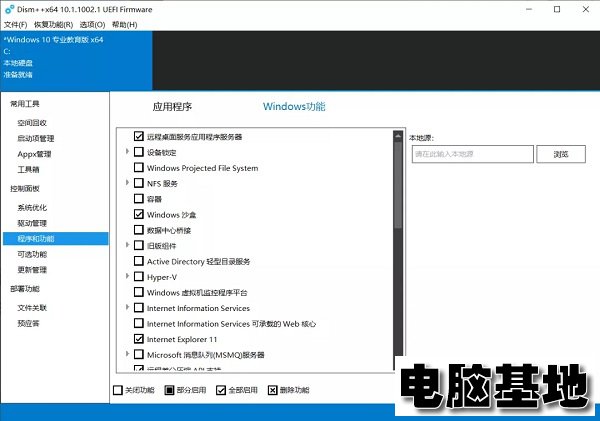The image size is (600, 421).
Task: Open 系统优化 in the sidebar
Action: [x=32, y=207]
